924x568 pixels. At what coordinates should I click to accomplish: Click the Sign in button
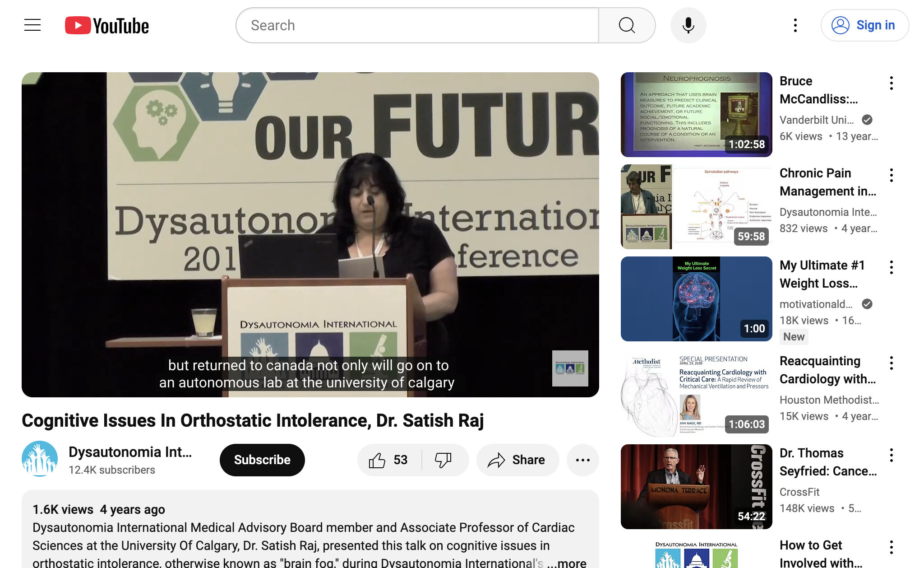tap(864, 25)
